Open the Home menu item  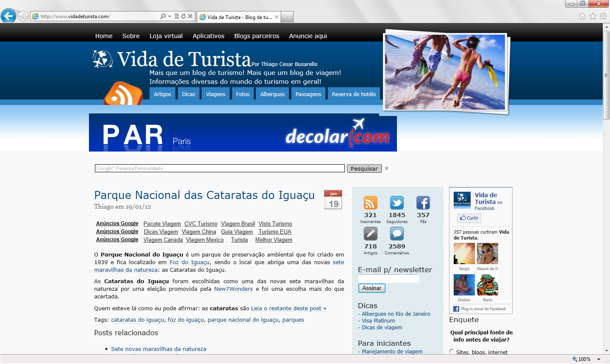tap(104, 36)
